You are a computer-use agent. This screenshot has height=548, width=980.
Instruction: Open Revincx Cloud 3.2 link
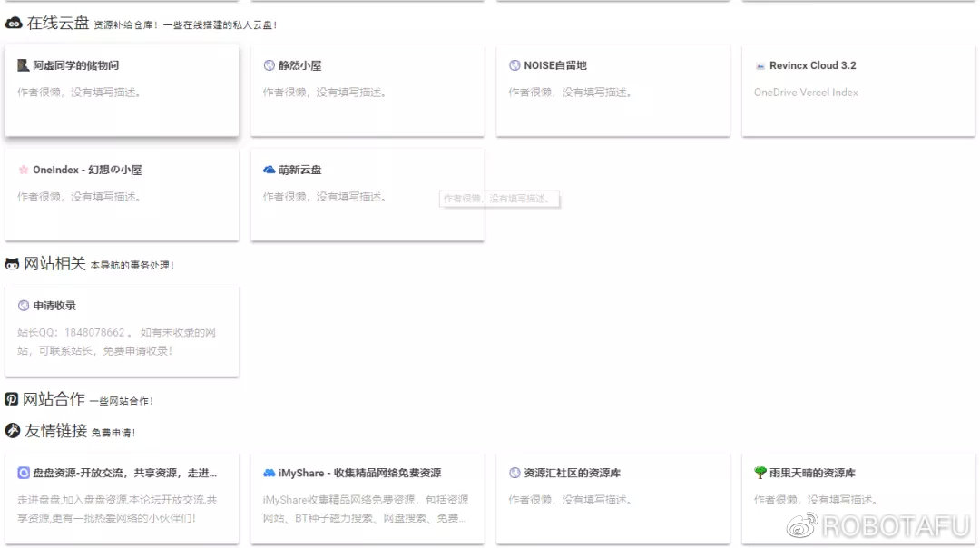[x=812, y=65]
